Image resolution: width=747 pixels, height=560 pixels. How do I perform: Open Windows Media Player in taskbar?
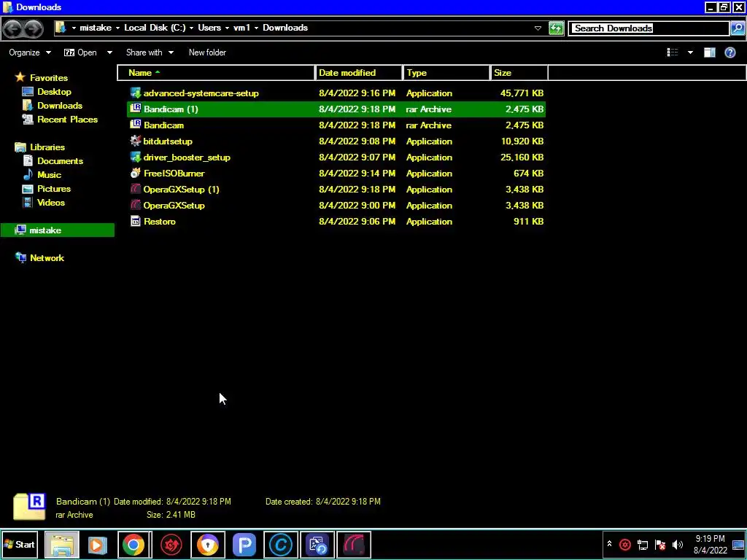coord(97,544)
